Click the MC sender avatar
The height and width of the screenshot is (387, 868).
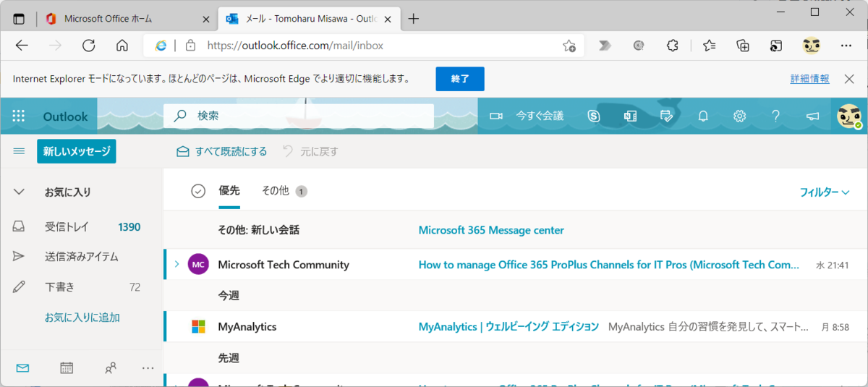click(198, 265)
